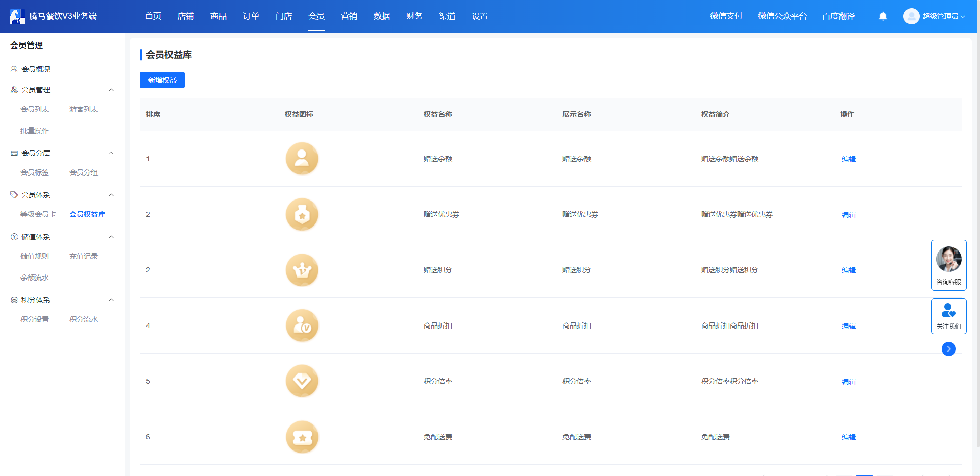Open the 财务 top menu
980x476 pixels.
point(414,16)
